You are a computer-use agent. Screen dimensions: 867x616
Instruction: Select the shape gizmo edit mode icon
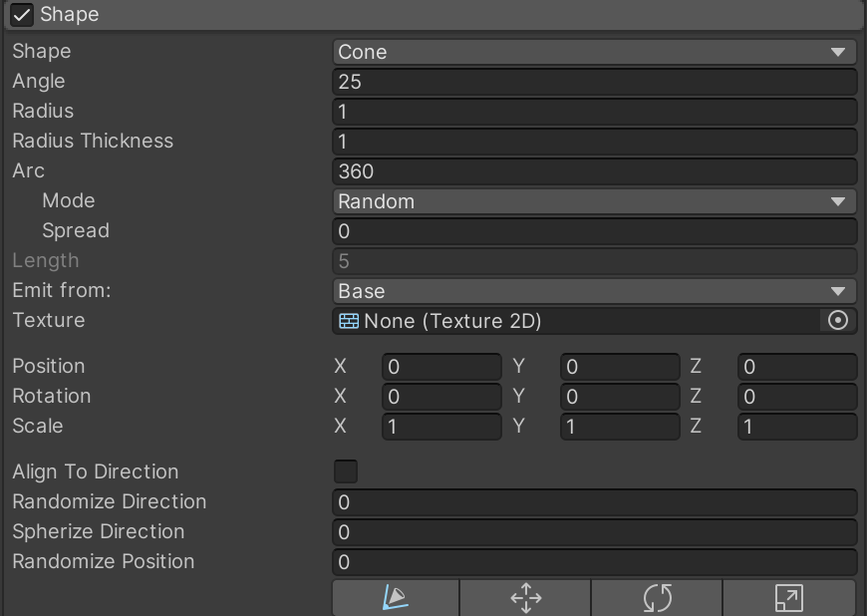(x=396, y=598)
